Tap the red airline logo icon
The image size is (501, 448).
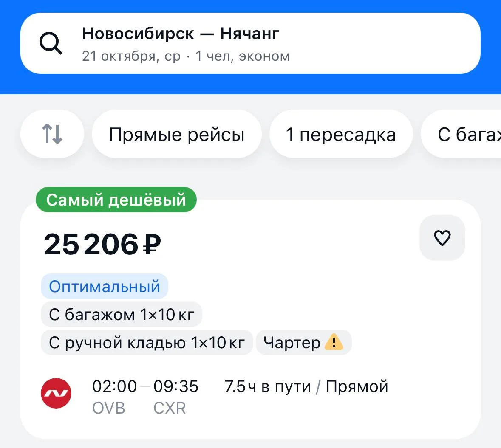pyautogui.click(x=56, y=393)
